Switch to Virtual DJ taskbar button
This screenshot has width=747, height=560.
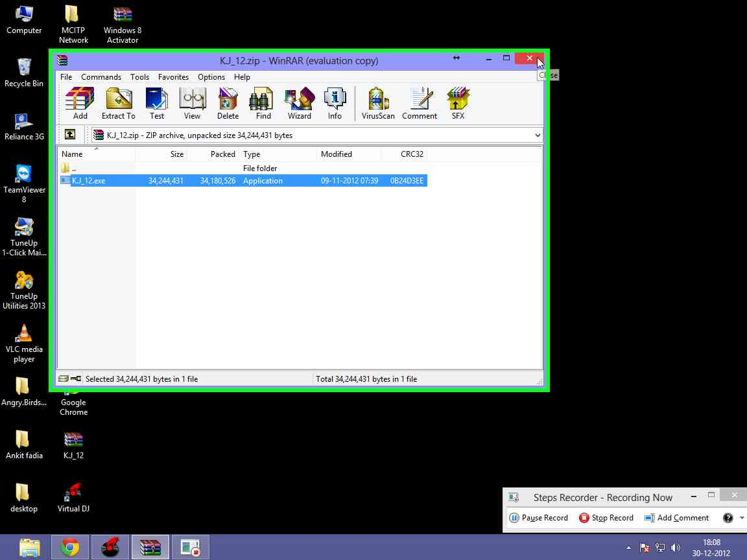coord(110,547)
